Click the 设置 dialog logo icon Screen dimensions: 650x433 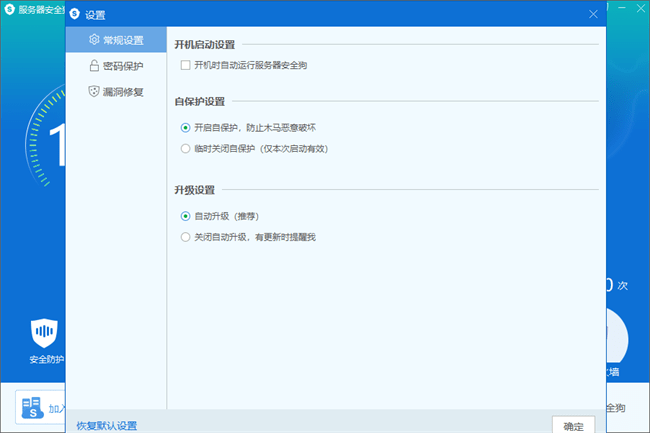point(75,15)
